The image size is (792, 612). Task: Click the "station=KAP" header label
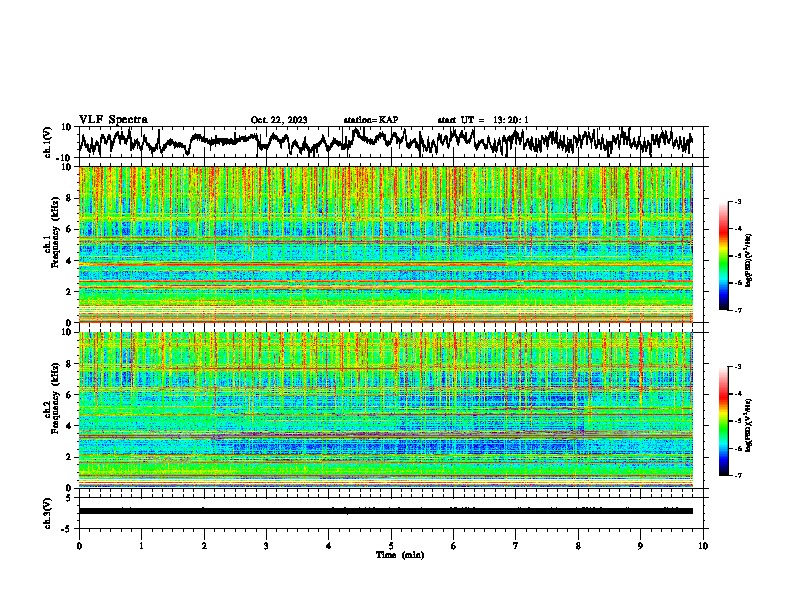tap(371, 120)
